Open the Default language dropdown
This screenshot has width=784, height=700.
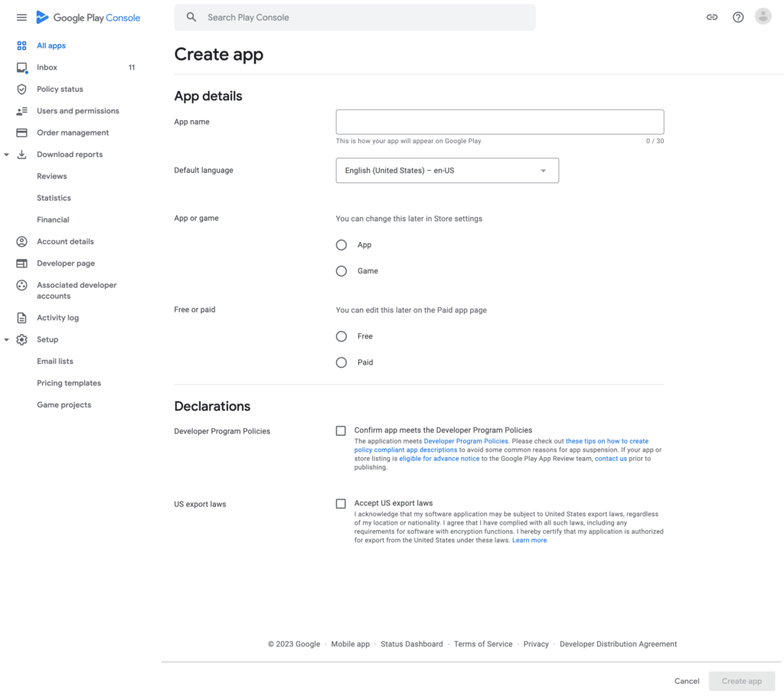447,171
